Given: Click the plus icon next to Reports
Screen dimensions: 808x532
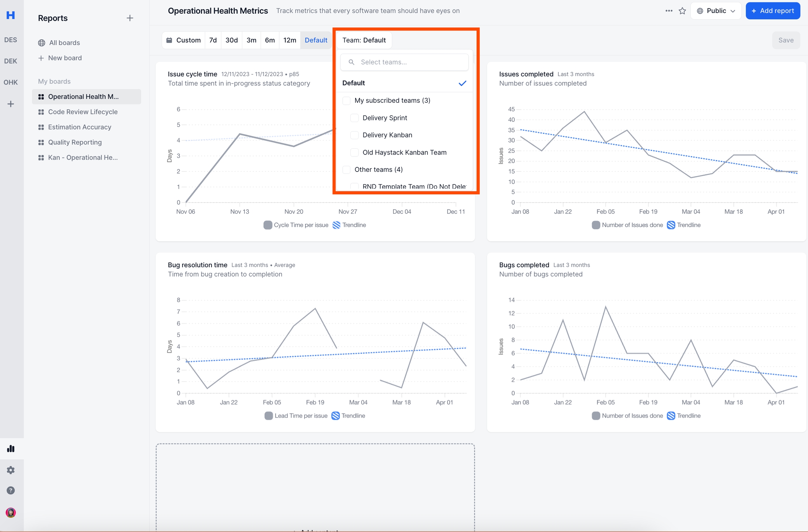Looking at the screenshot, I should click(x=130, y=18).
